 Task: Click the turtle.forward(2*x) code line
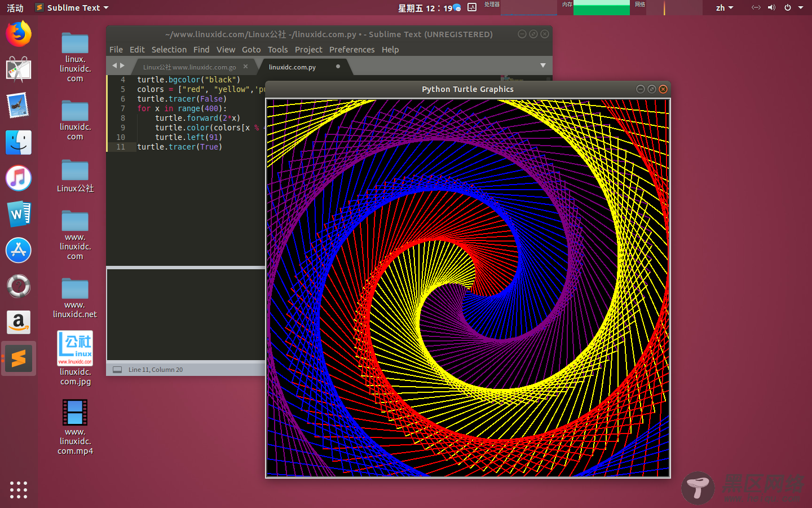pyautogui.click(x=198, y=118)
